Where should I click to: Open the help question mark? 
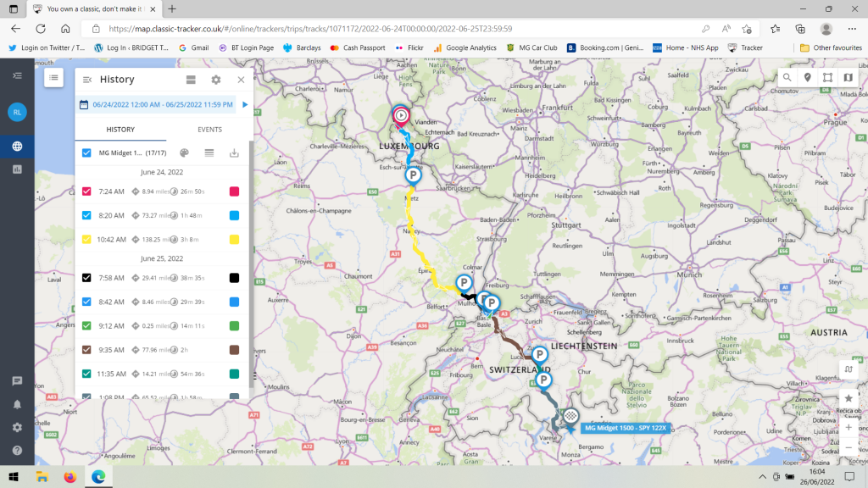pos(17,451)
